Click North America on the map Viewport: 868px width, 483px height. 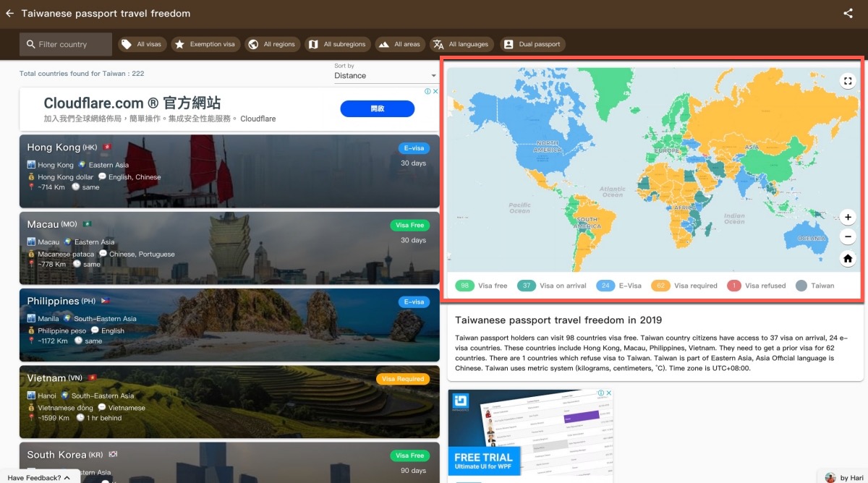click(547, 147)
